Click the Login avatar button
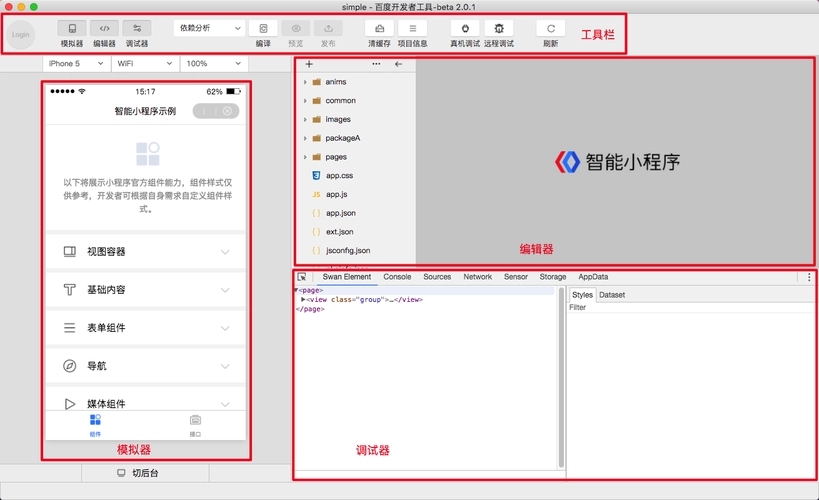This screenshot has width=819, height=500. [21, 35]
